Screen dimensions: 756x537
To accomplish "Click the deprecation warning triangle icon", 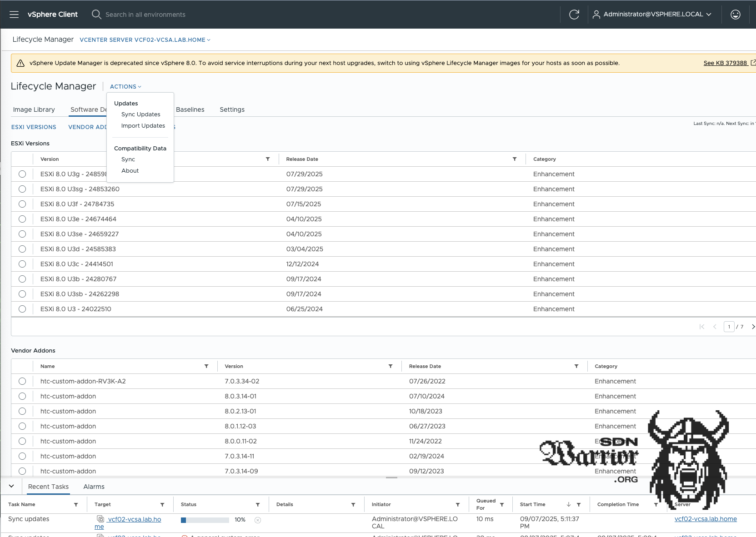I will click(x=20, y=63).
